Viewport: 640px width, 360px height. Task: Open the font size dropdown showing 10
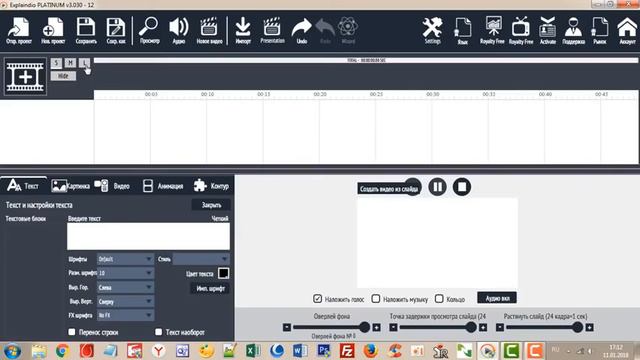[x=125, y=273]
